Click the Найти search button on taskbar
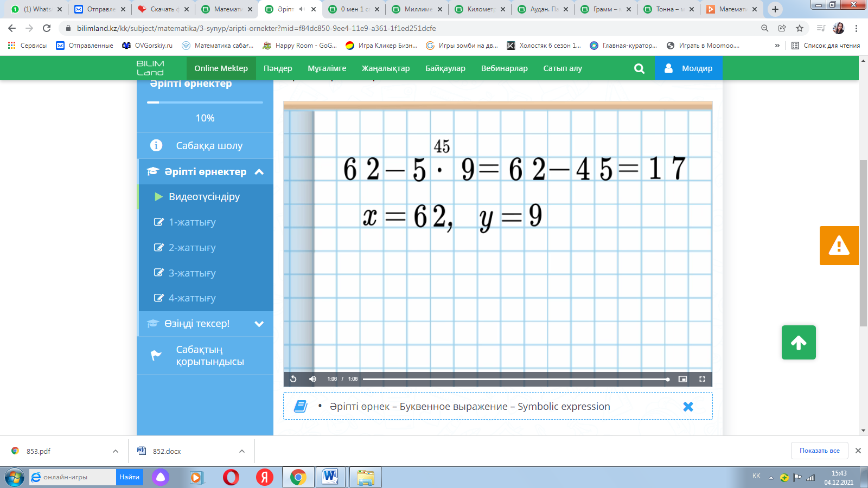This screenshot has width=868, height=488. [x=129, y=477]
